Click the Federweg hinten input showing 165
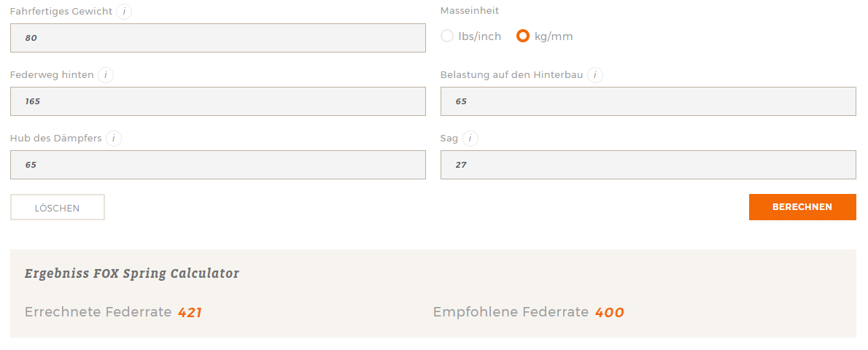The width and height of the screenshot is (868, 350). coord(217,101)
